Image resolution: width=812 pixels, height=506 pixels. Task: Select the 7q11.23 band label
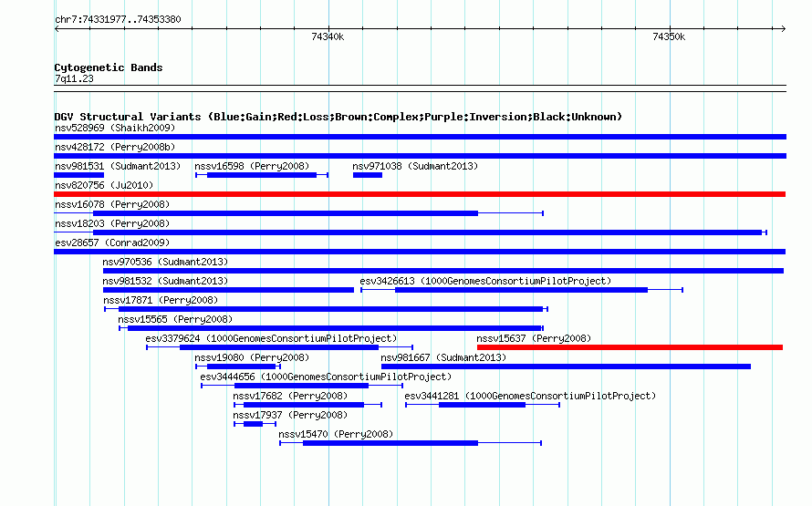click(x=74, y=78)
